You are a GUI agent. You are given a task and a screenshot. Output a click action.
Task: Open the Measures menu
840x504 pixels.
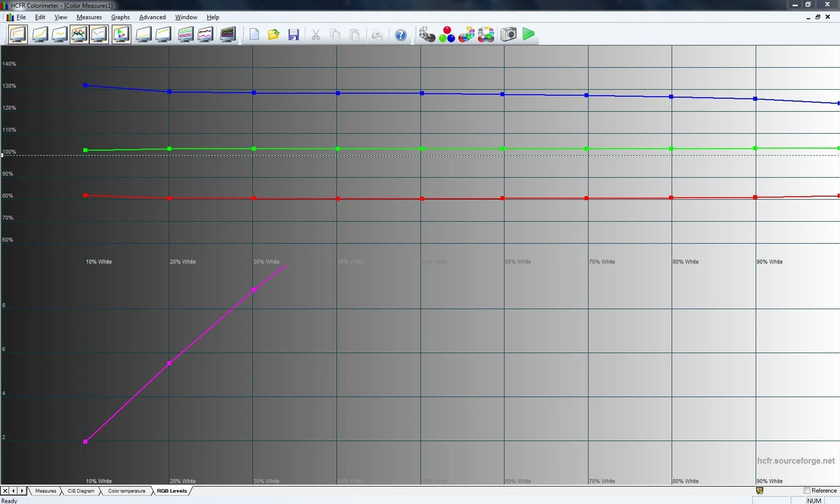(89, 17)
